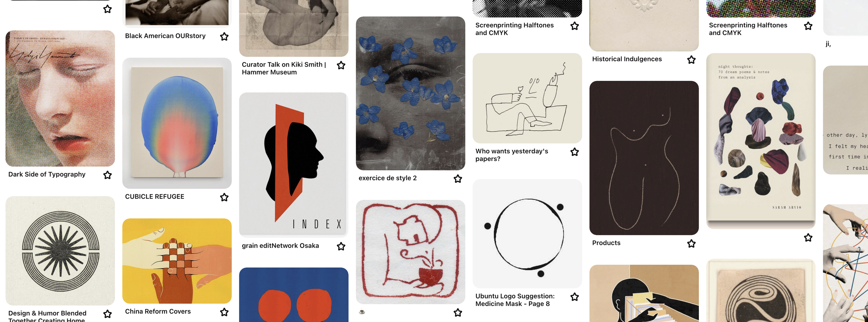Image resolution: width=868 pixels, height=322 pixels.
Task: Toggle star on Curator Talk on Kiki Smith
Action: click(341, 65)
